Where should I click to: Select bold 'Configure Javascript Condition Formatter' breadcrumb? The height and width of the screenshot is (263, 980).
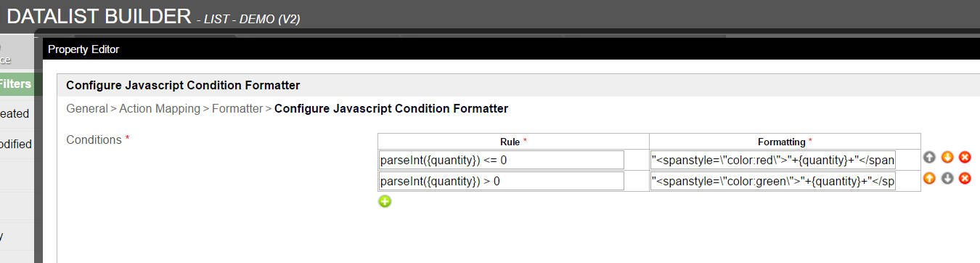(x=391, y=108)
